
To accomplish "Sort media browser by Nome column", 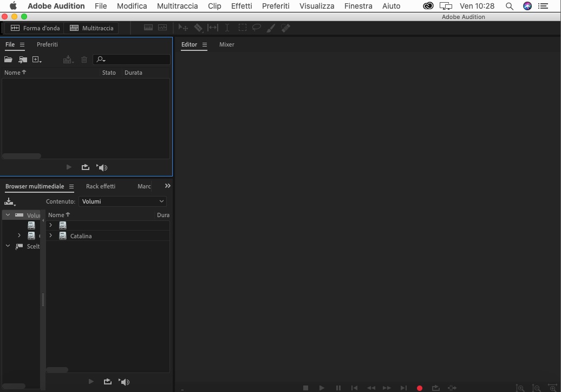I will [59, 215].
